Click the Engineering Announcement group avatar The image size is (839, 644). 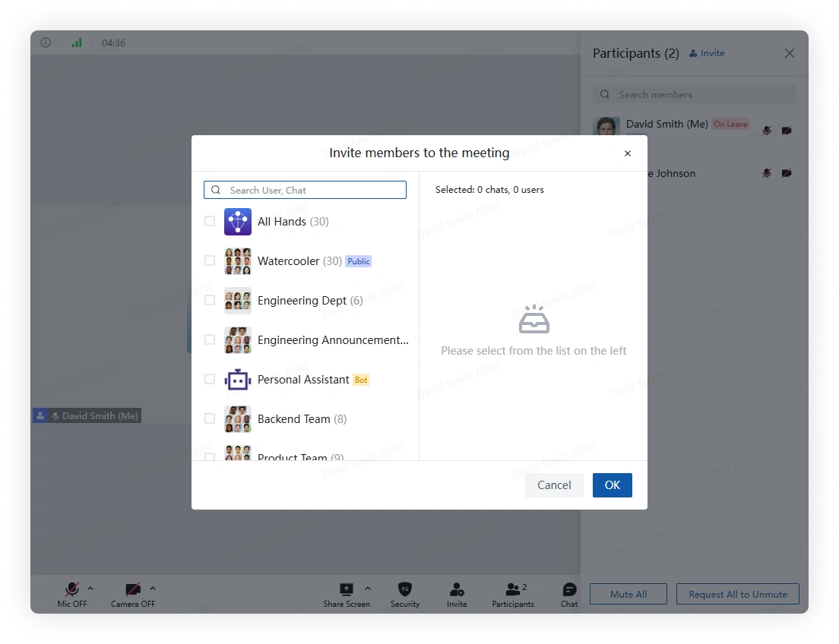click(238, 340)
